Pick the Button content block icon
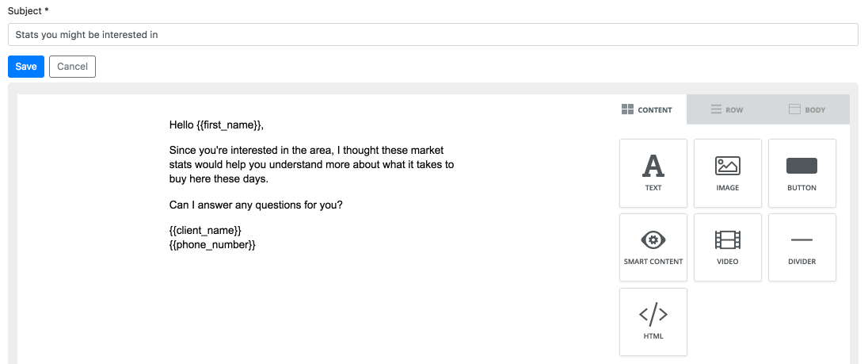Viewport: 868px width, 364px height. (801, 166)
